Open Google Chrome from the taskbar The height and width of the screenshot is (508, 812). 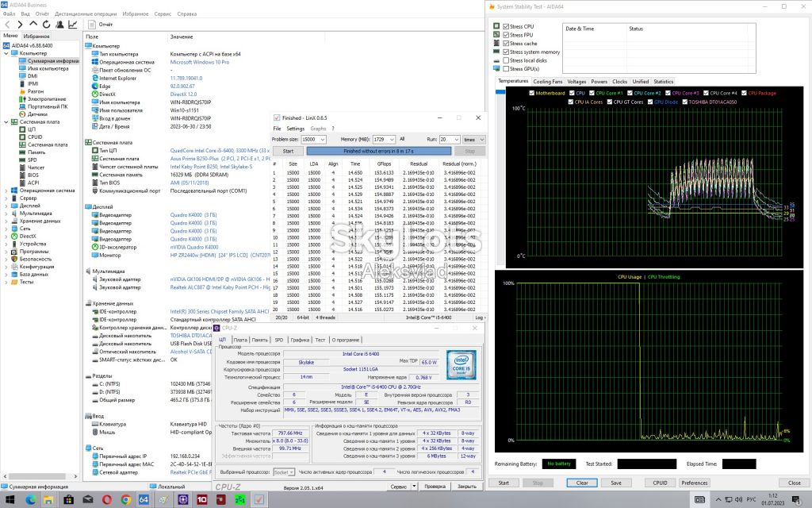tap(126, 500)
